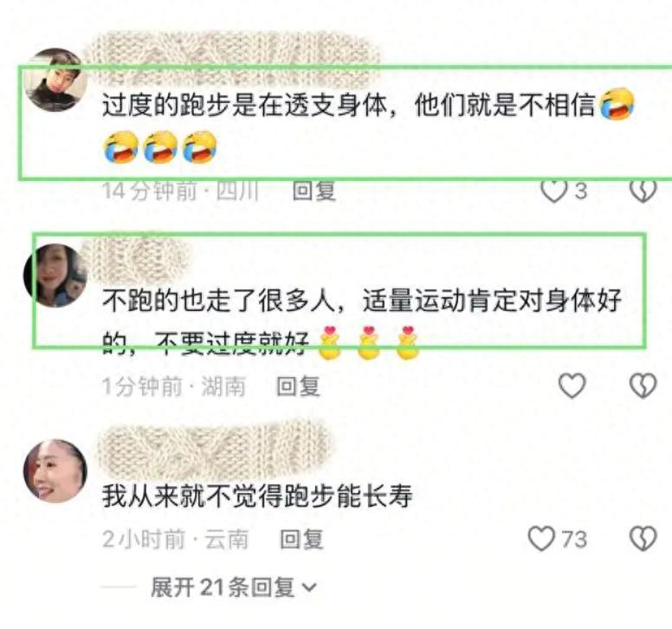Tap the laughing-crying emoji row in first comment
Screen dimensions: 672x629
pos(160,147)
